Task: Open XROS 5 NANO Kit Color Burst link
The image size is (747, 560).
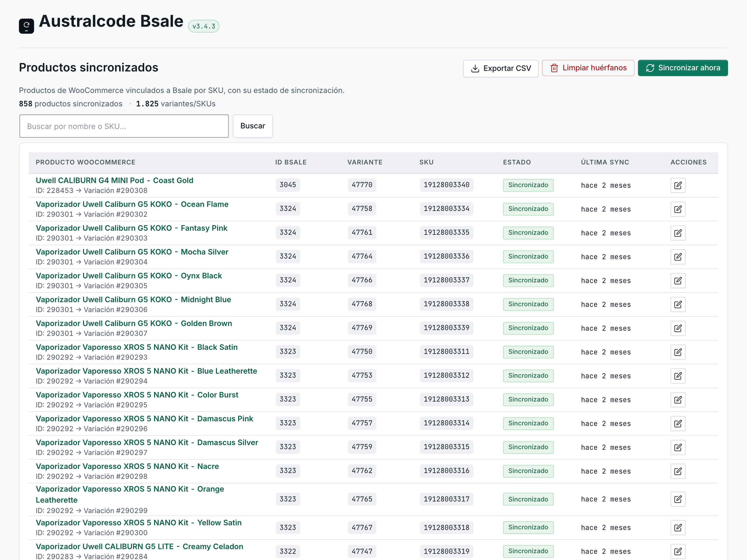Action: [x=137, y=395]
